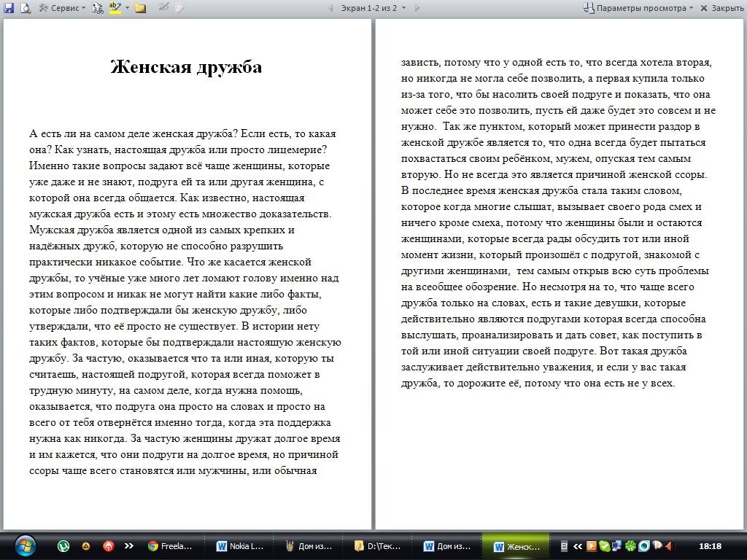Open the Windows Start orb
The height and width of the screenshot is (560, 747).
click(25, 545)
